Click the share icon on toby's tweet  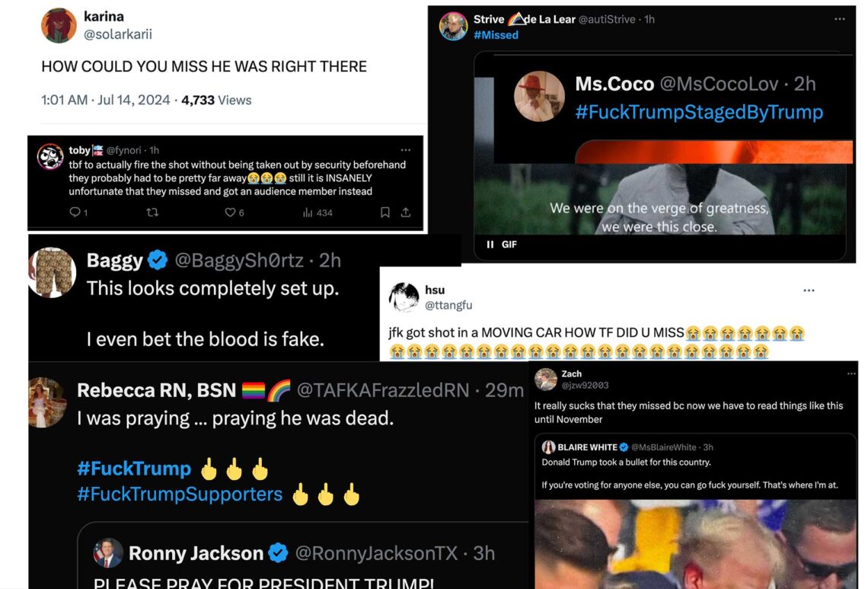406,213
